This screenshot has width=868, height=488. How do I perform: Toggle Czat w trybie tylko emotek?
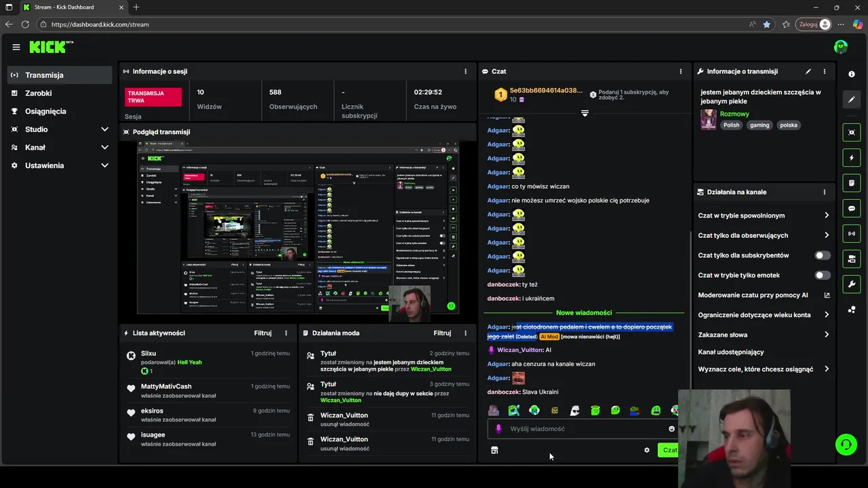pos(822,275)
